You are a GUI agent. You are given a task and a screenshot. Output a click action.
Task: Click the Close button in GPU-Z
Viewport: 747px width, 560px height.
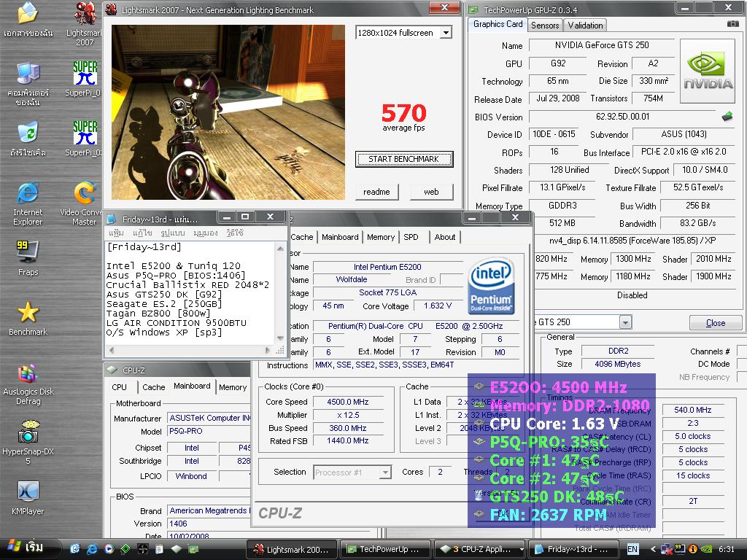pos(715,323)
